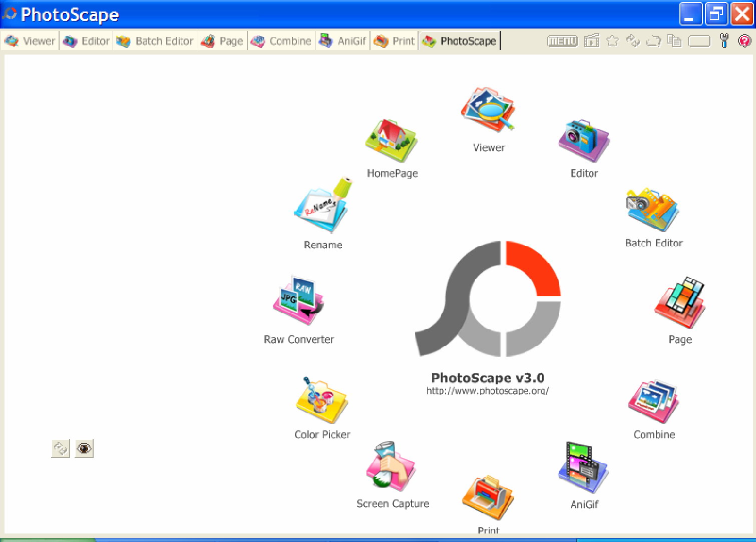Click the HomePage label
This screenshot has height=542, width=756.
[x=393, y=173]
